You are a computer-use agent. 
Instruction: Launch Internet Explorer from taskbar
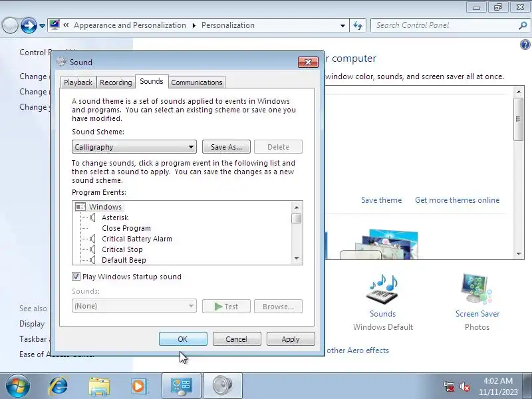point(59,386)
